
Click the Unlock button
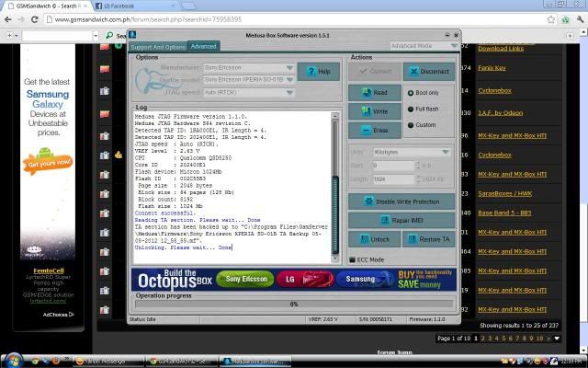click(x=375, y=239)
